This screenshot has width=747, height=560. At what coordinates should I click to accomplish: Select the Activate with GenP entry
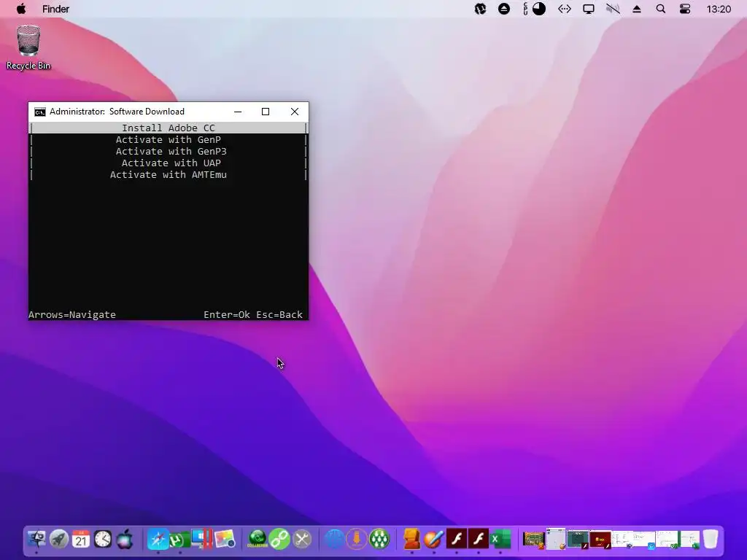pos(169,139)
